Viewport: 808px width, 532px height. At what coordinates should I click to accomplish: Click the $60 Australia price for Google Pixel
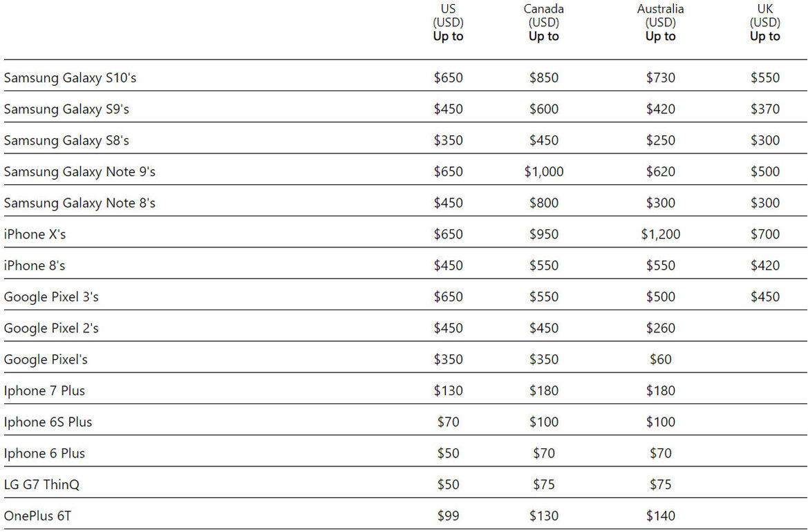660,359
